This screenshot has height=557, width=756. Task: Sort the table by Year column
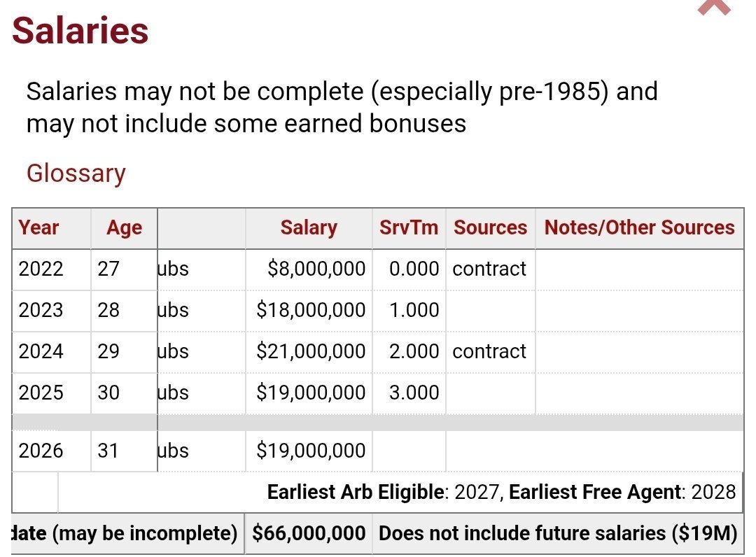(x=39, y=227)
